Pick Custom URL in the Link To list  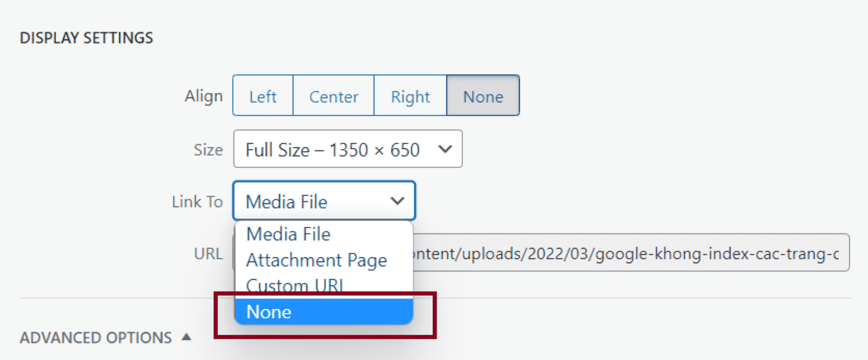pos(296,285)
